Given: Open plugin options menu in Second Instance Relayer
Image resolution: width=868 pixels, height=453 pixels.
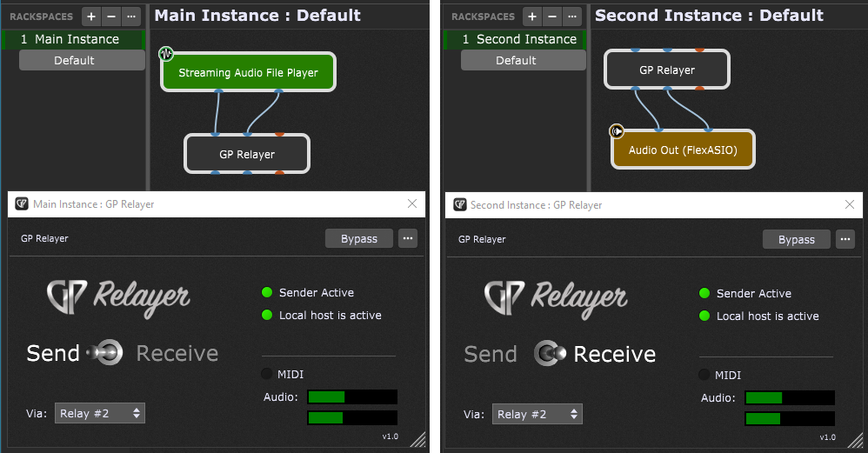Looking at the screenshot, I should tap(845, 239).
